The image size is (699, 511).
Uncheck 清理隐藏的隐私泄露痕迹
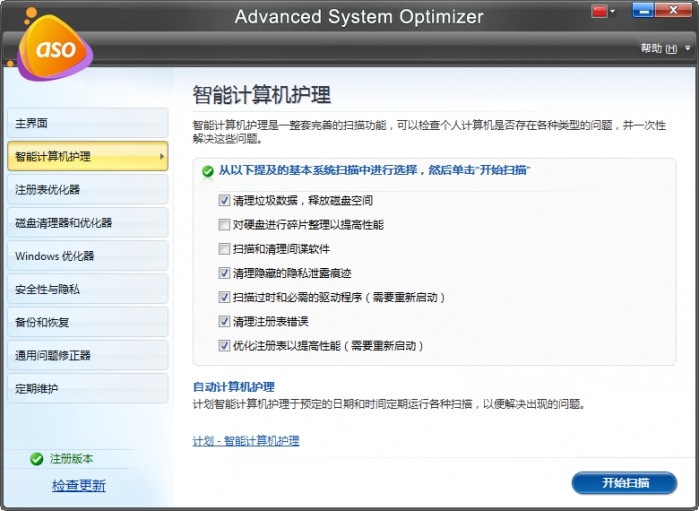pyautogui.click(x=224, y=273)
